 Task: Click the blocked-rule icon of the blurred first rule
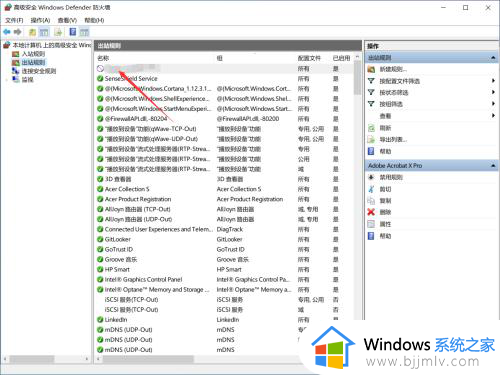tap(100, 69)
